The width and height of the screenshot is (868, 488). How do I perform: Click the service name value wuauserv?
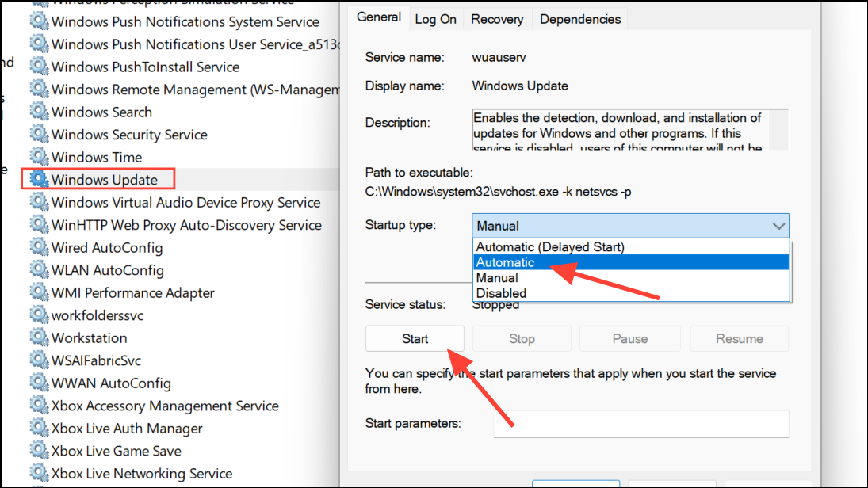[x=499, y=58]
